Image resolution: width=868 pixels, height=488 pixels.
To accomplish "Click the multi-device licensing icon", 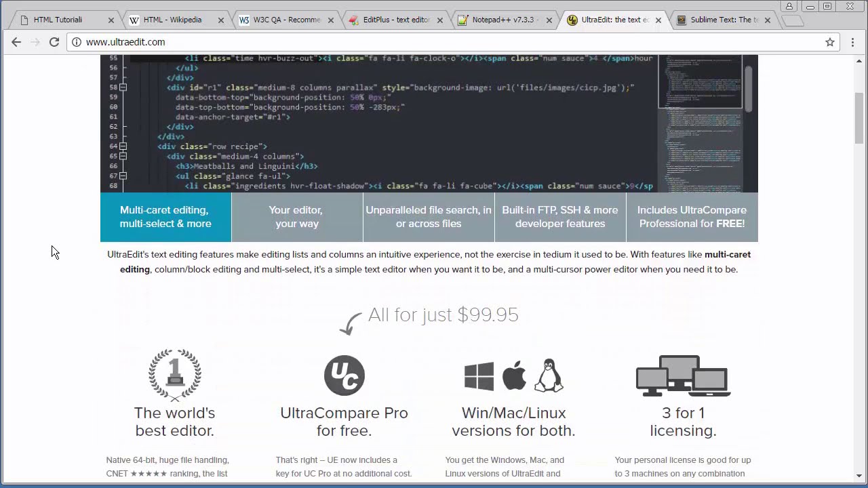I will coord(683,376).
